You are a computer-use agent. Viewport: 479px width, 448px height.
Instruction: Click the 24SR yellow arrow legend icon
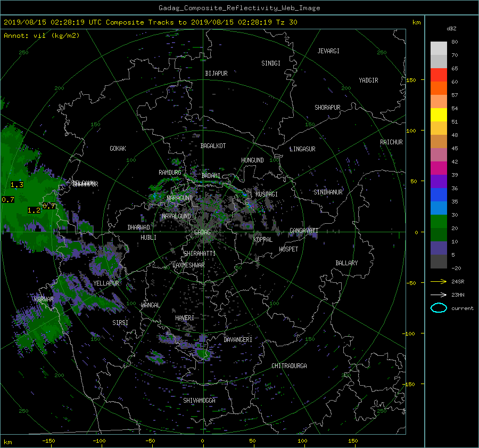point(439,281)
